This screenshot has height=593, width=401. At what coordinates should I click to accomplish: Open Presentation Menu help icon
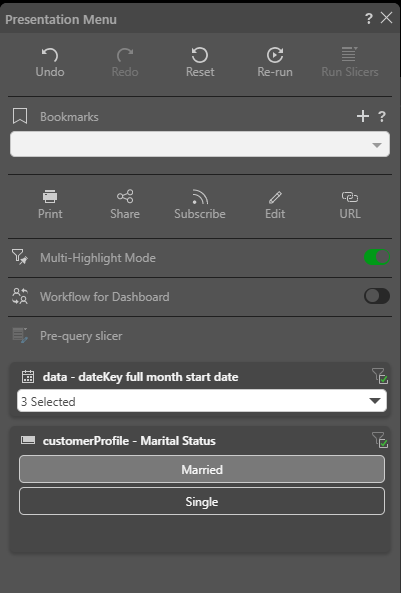pos(369,19)
